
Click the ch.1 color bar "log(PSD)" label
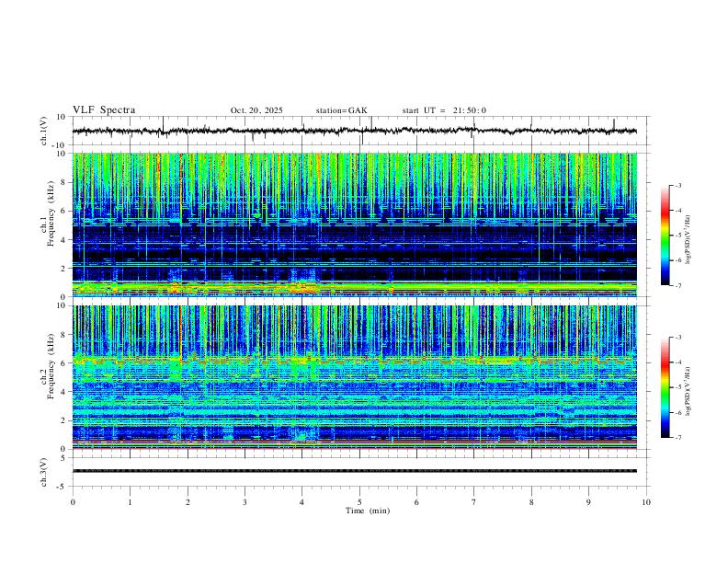pos(688,240)
